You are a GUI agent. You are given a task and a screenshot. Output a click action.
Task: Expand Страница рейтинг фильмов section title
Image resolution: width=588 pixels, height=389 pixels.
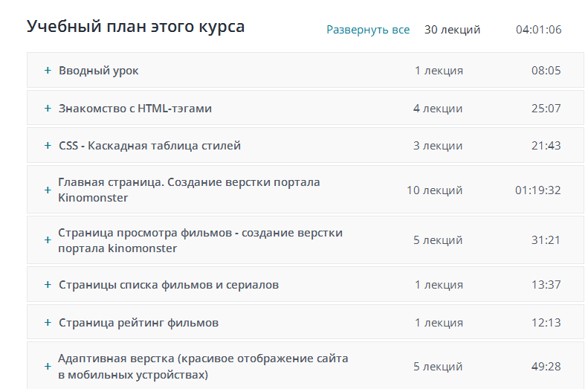click(138, 323)
